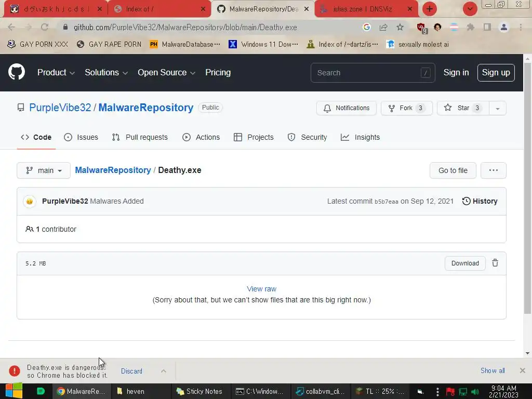Switch to the julias.zone DNSViz browser tab
Screen dimensions: 532x399
366,9
